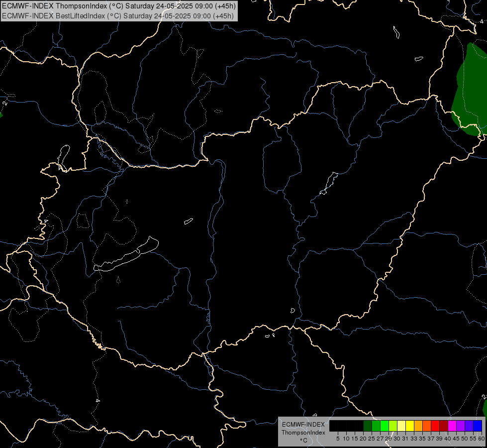Click the ThompsonIndex title line at top
This screenshot has height=448, width=487.
(119, 6)
